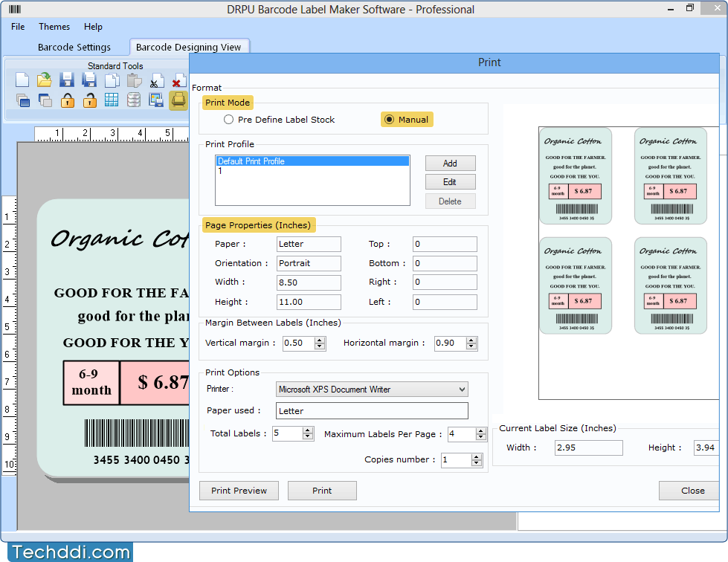This screenshot has width=728, height=562.
Task: Open the File menu
Action: (18, 27)
